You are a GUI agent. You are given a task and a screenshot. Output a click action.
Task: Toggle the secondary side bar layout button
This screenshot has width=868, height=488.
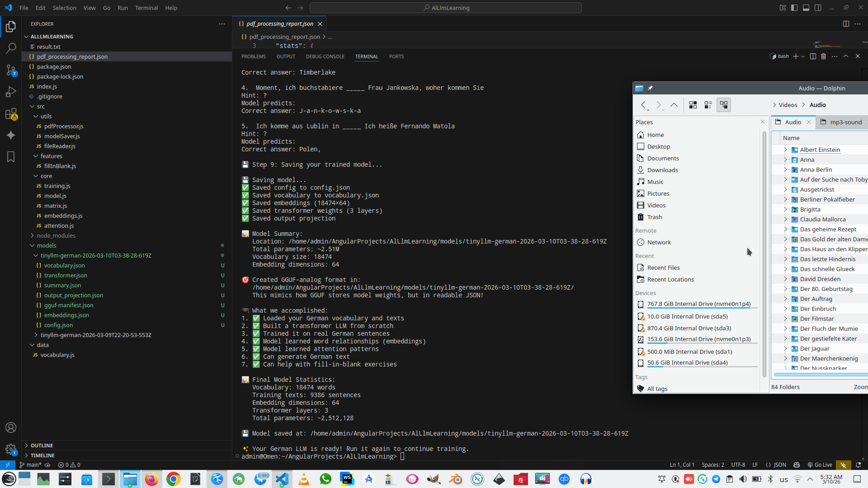pos(818,8)
